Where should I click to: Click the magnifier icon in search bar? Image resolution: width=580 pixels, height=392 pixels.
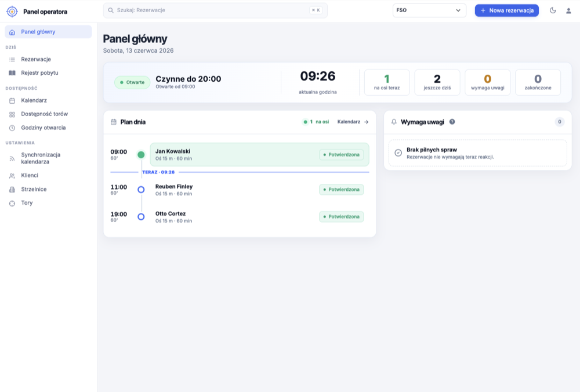(111, 10)
